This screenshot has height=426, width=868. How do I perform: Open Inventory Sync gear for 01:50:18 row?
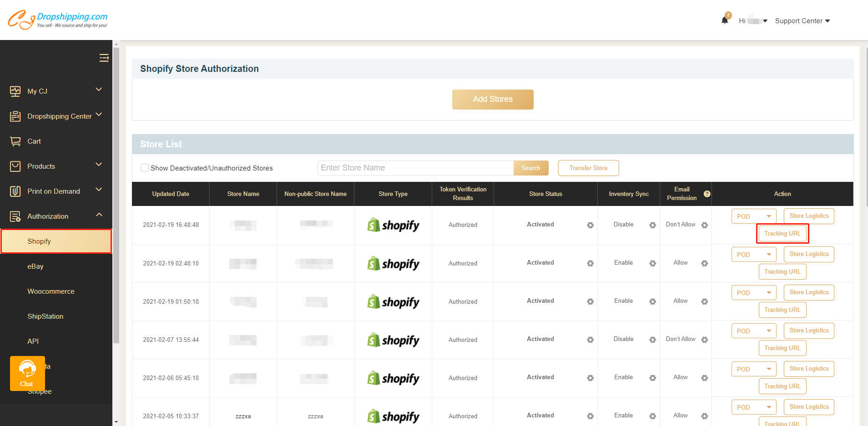click(x=653, y=301)
